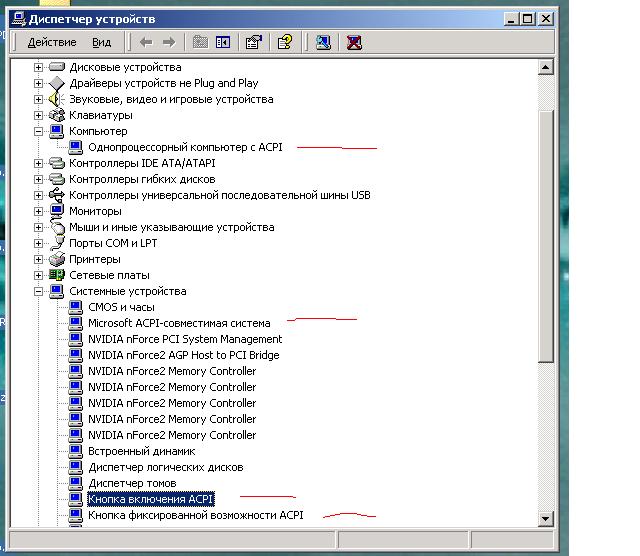
Task: Click the sound devices speaker icon
Action: coord(57,99)
